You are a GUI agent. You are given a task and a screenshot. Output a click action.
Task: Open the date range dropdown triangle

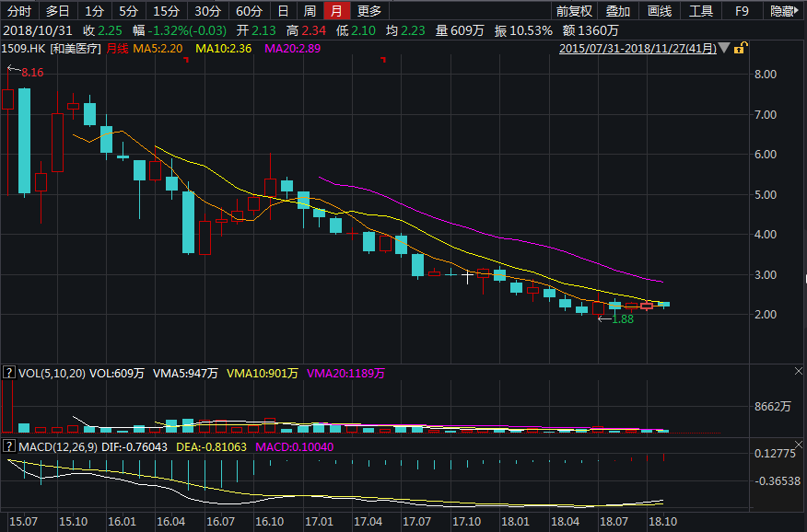[x=724, y=47]
